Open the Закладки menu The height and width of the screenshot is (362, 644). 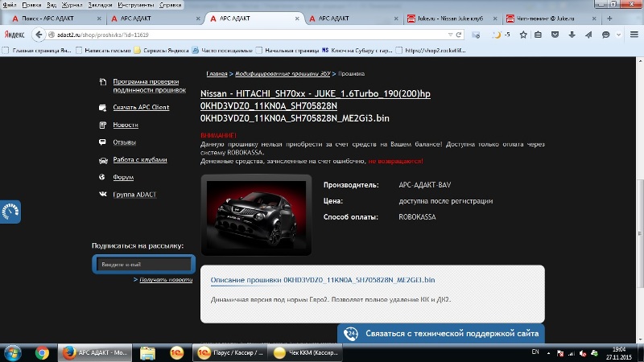[100, 5]
